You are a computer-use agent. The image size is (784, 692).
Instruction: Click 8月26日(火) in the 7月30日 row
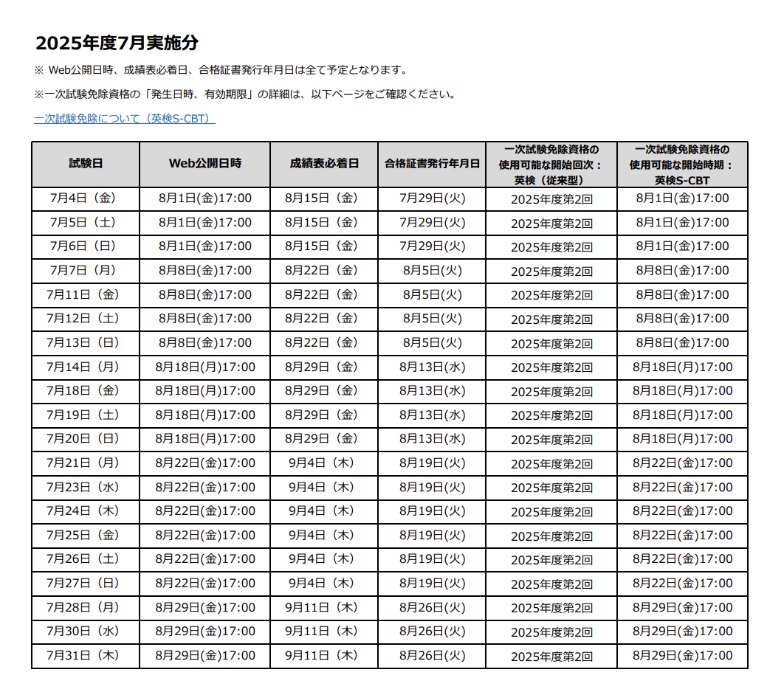[x=432, y=632]
